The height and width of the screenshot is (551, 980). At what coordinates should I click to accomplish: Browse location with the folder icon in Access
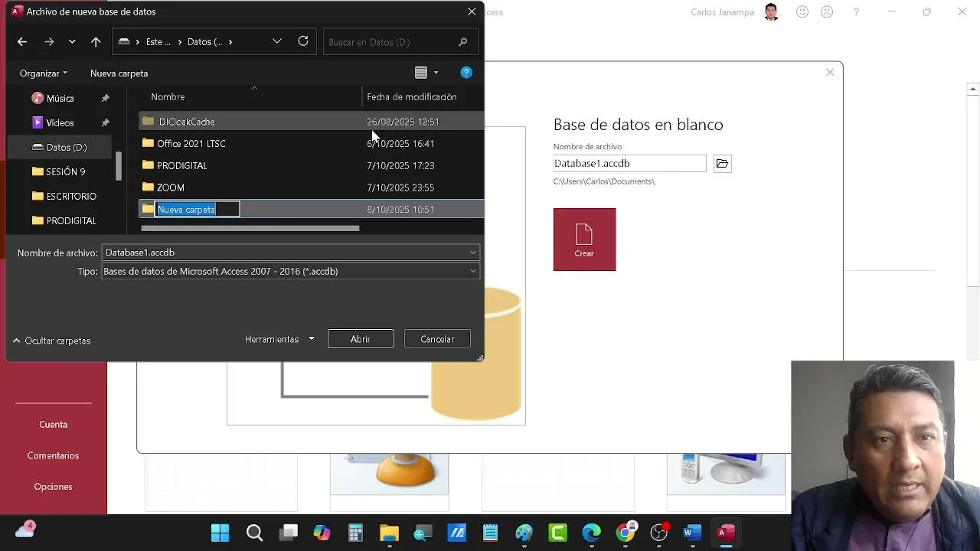coord(722,164)
